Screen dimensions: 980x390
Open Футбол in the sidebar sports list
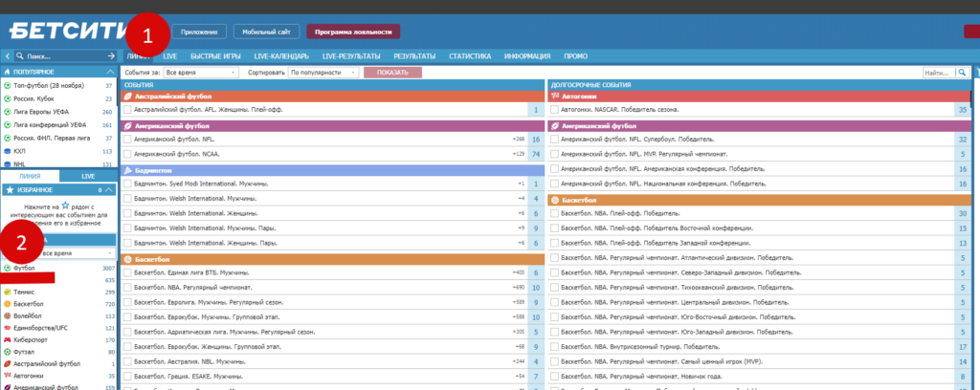point(24,268)
